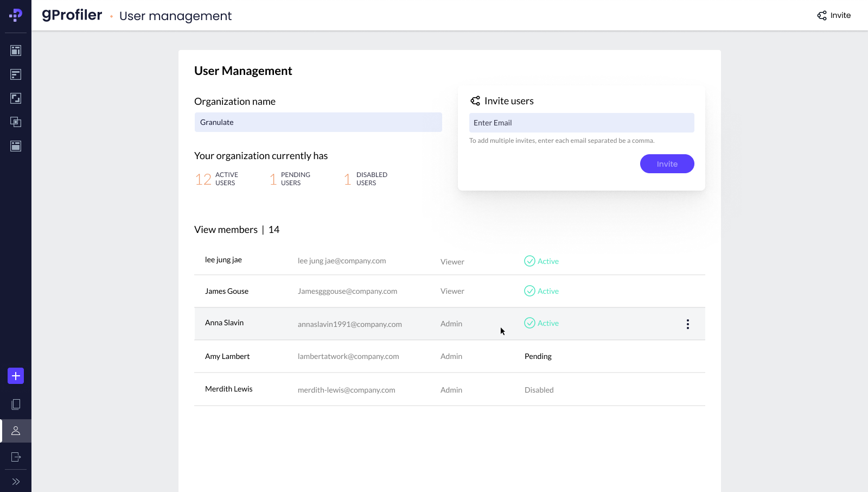Open Anna Slavin's three-dot options menu
Image resolution: width=868 pixels, height=492 pixels.
(x=687, y=324)
